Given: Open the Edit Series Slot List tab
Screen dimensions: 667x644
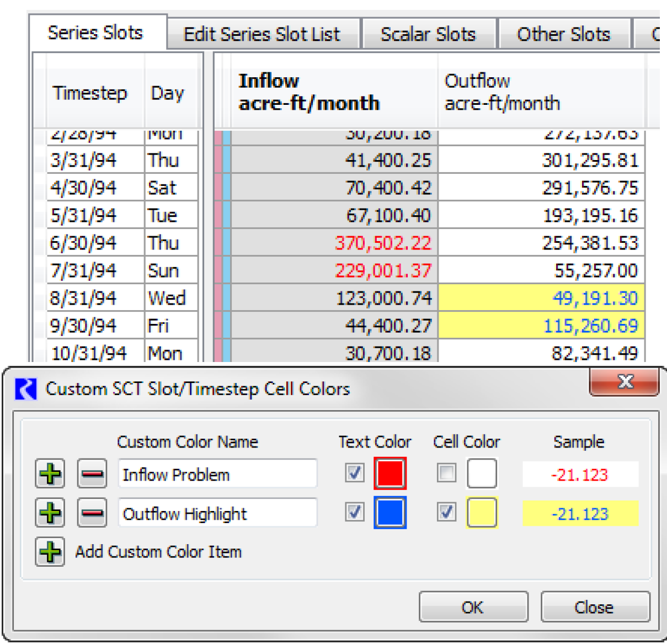Looking at the screenshot, I should [x=262, y=34].
